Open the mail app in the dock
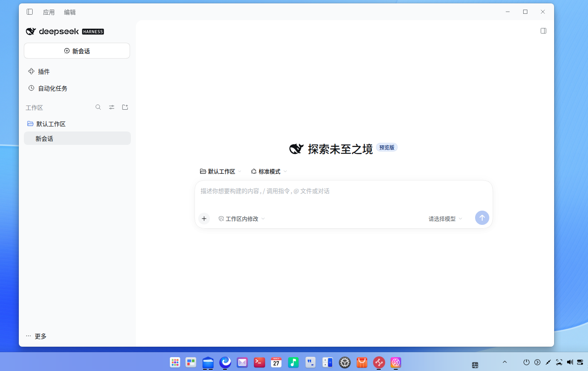The image size is (588, 371). tap(242, 362)
